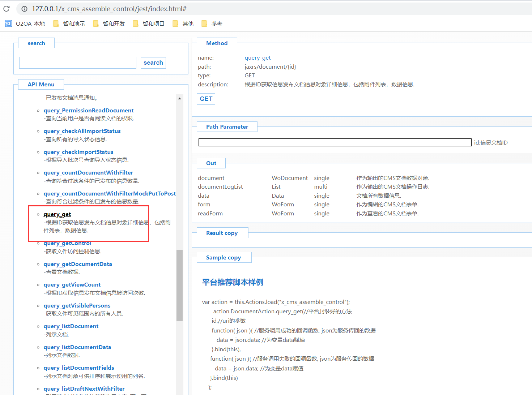The width and height of the screenshot is (532, 395).
Task: Focus the id path parameter input
Action: point(335,142)
